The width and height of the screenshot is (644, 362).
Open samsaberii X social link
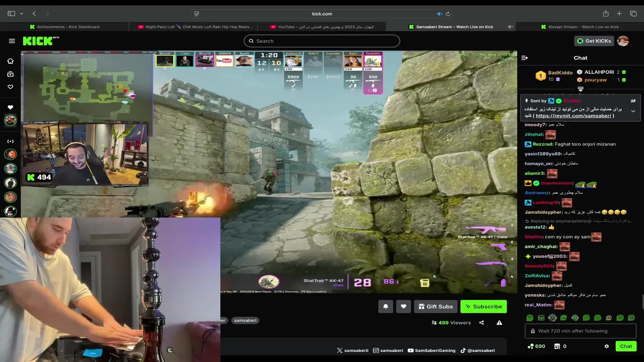(x=353, y=350)
